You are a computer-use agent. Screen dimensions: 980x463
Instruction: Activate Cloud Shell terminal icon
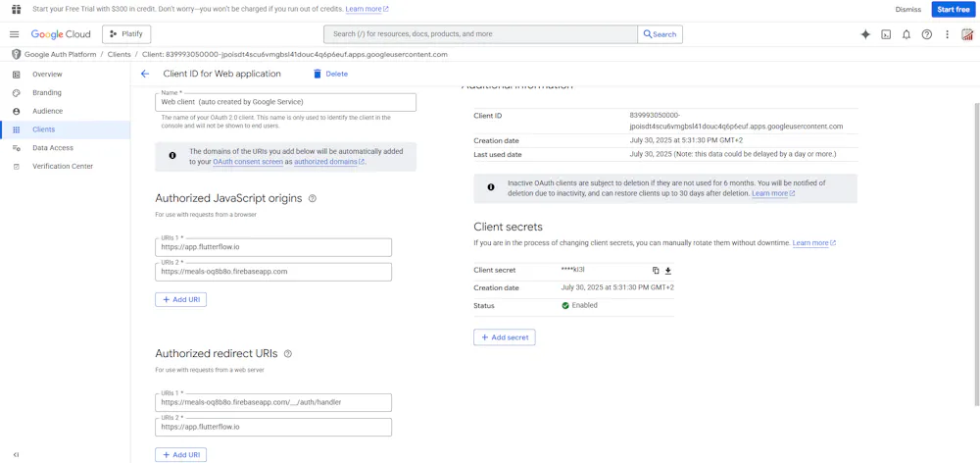(886, 34)
